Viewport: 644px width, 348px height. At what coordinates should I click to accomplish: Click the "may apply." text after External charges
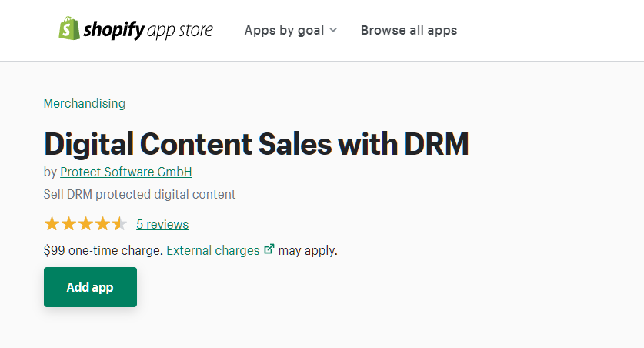point(308,250)
